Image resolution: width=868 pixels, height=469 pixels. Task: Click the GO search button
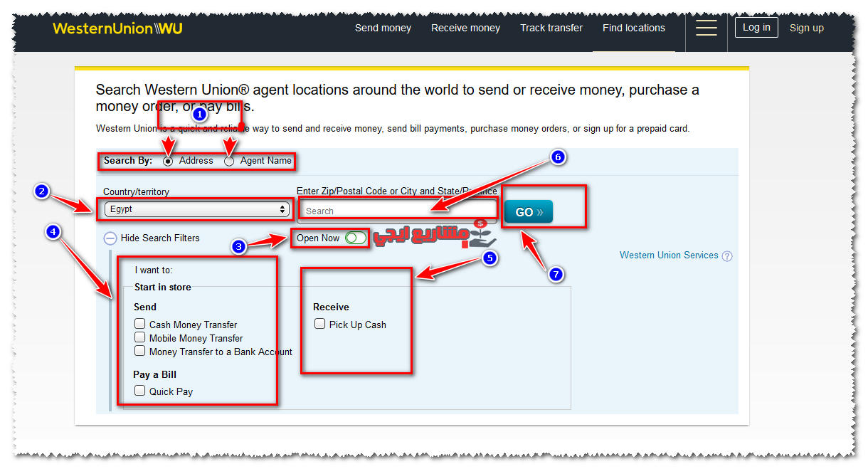(x=528, y=212)
